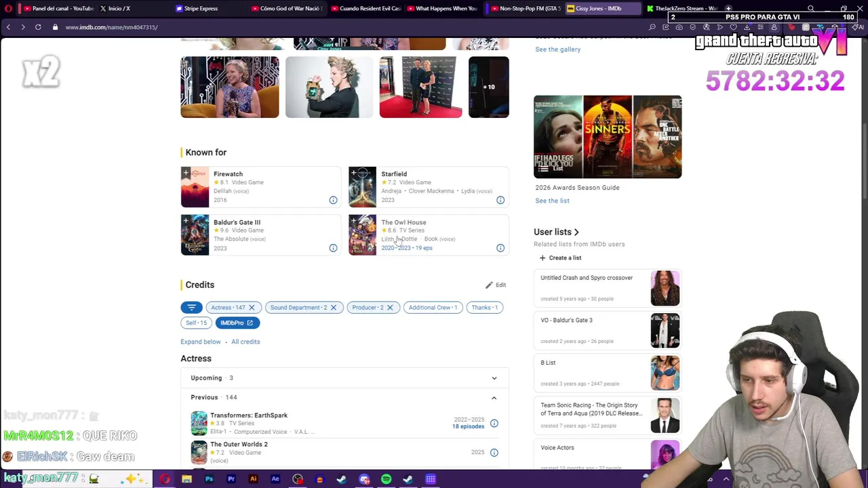Image resolution: width=868 pixels, height=488 pixels.
Task: Edit credits using pencil icon
Action: point(496,285)
